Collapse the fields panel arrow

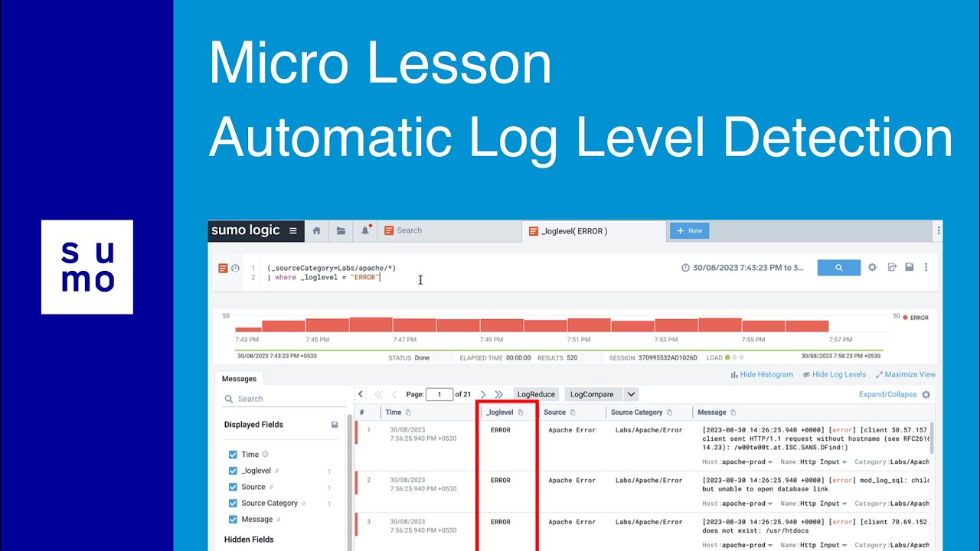tap(361, 394)
